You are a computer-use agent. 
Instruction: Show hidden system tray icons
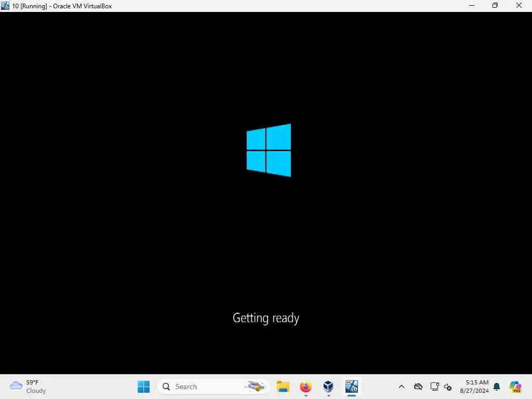[402, 387]
